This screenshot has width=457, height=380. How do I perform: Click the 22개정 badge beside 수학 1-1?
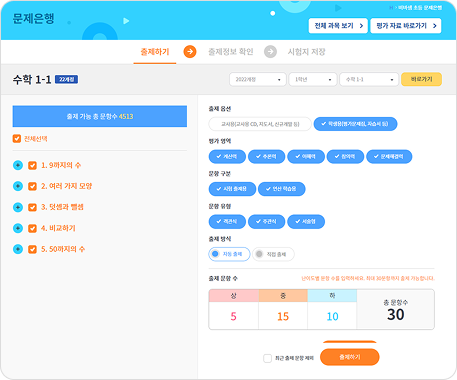coord(66,79)
